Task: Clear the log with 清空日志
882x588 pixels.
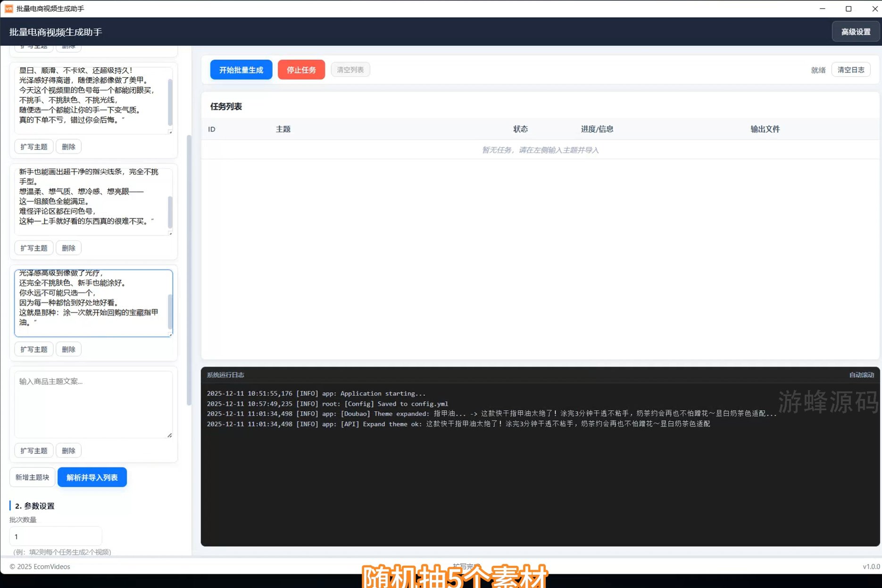Action: click(x=851, y=70)
